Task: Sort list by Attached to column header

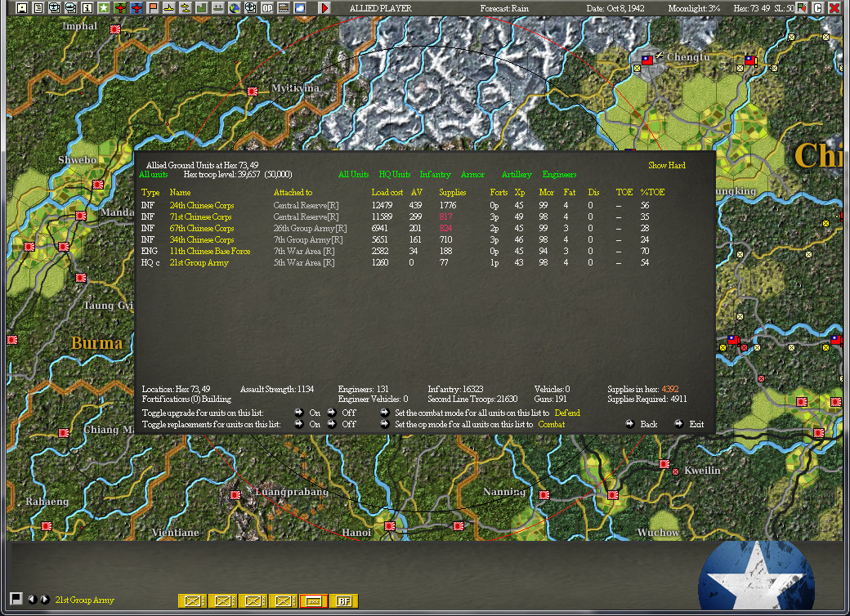Action: point(293,192)
